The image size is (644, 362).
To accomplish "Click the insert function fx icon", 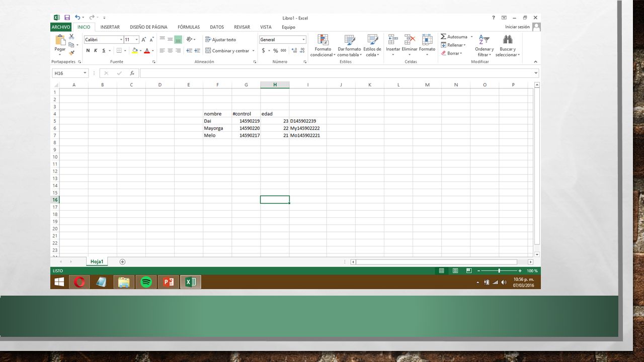I will tap(132, 73).
